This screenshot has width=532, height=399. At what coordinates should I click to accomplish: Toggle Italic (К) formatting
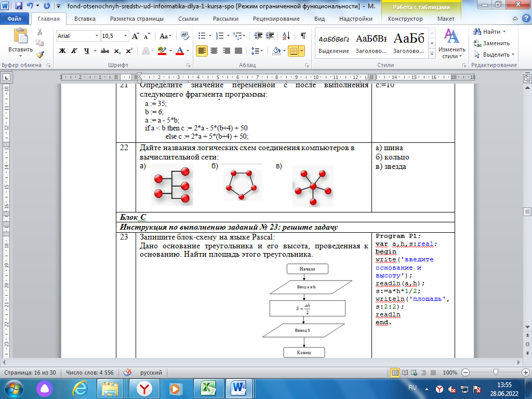[74, 51]
